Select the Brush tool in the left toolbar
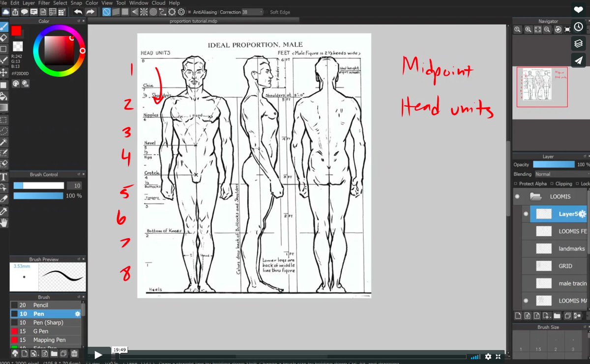Screen dimensions: 590x364 point(3,27)
